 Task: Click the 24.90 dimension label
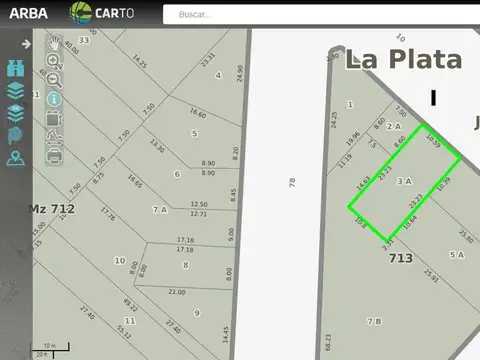240,74
